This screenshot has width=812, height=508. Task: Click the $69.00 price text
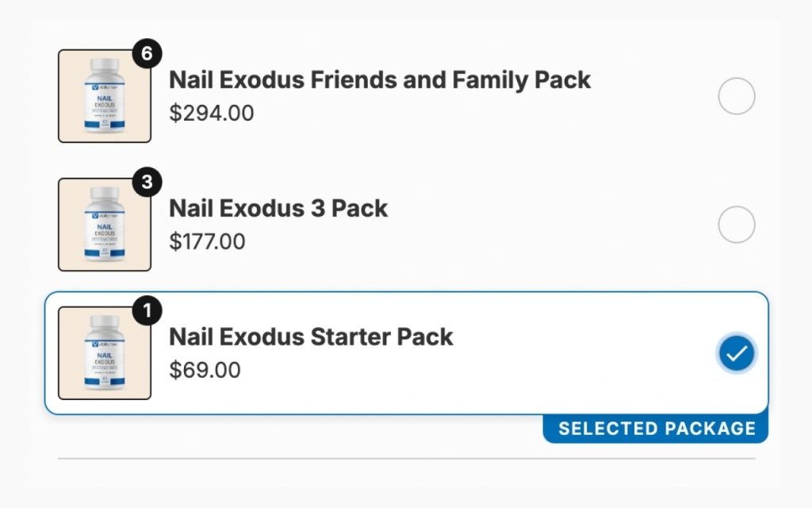pyautogui.click(x=205, y=370)
